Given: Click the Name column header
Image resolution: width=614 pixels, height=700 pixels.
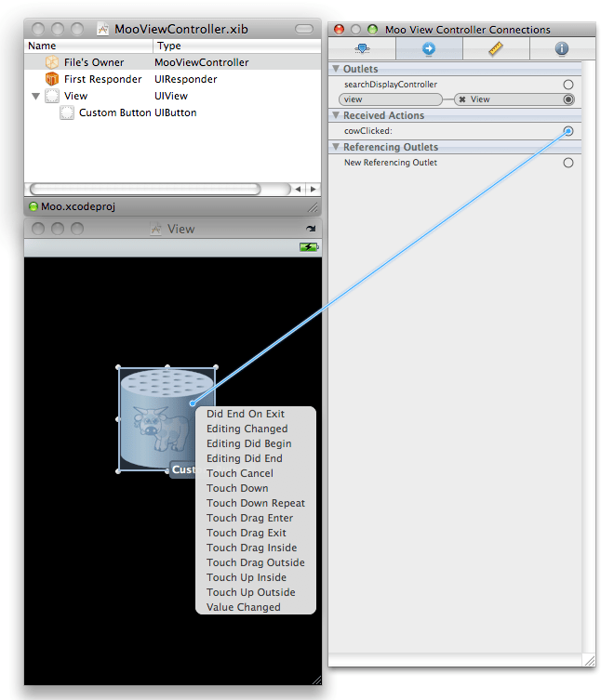Looking at the screenshot, I should click(x=88, y=46).
